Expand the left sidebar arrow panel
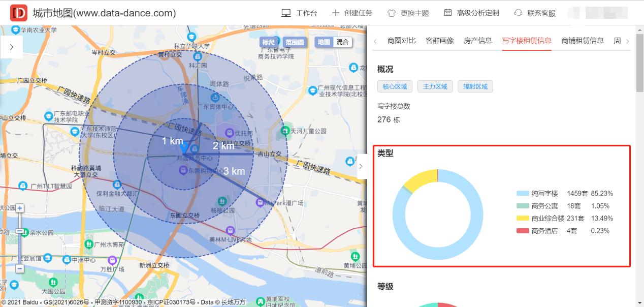Viewport: 644px width, 307px height. point(11,46)
